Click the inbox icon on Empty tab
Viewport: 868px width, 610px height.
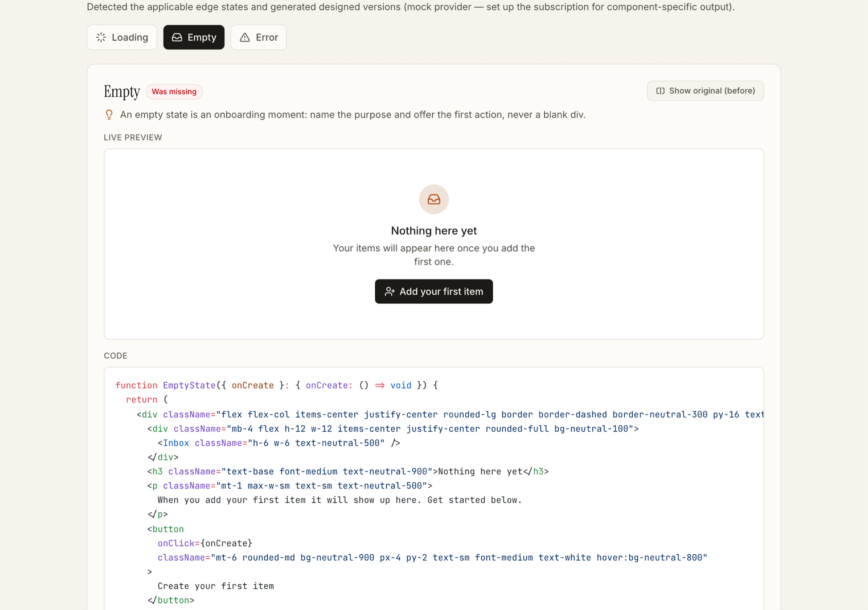tap(177, 37)
